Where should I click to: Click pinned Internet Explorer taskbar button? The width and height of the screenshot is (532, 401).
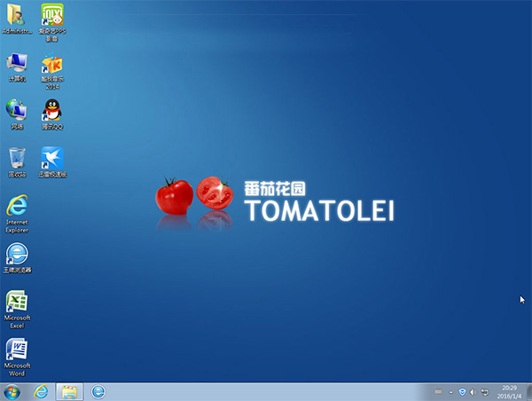click(x=41, y=391)
